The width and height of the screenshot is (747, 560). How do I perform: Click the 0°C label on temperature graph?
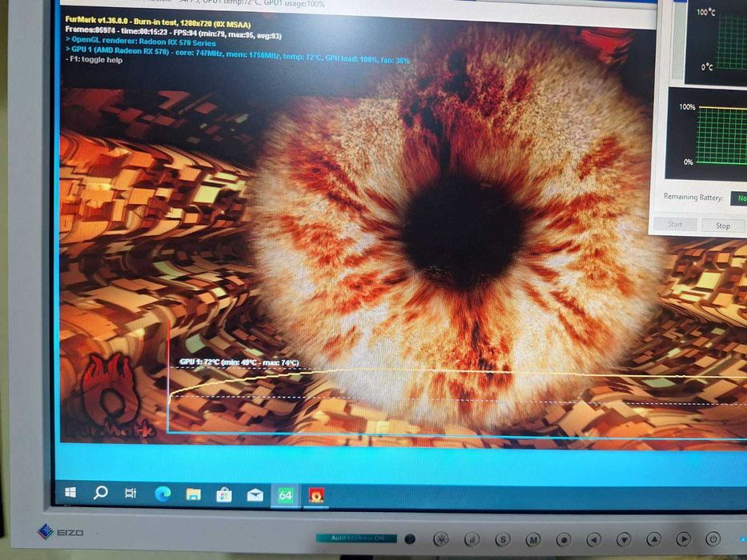(x=707, y=66)
